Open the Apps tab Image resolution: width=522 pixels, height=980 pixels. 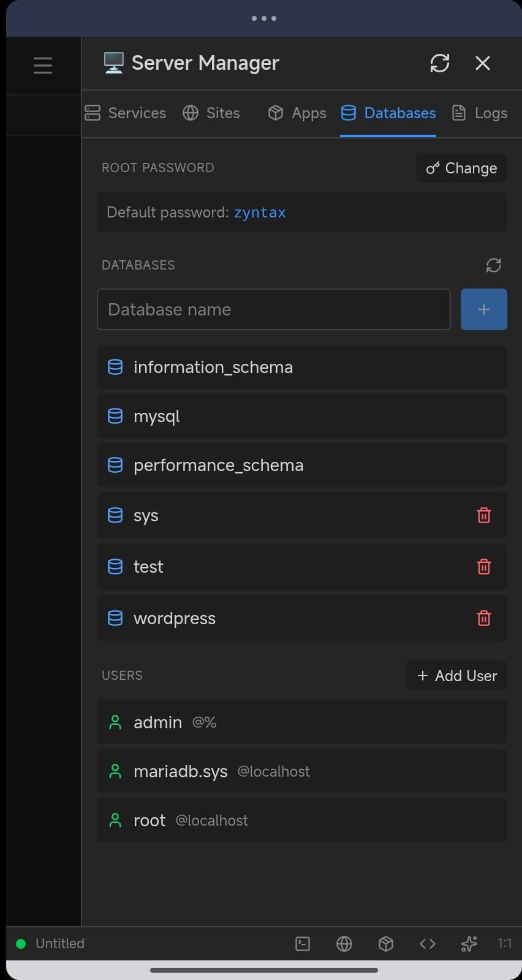pos(297,113)
